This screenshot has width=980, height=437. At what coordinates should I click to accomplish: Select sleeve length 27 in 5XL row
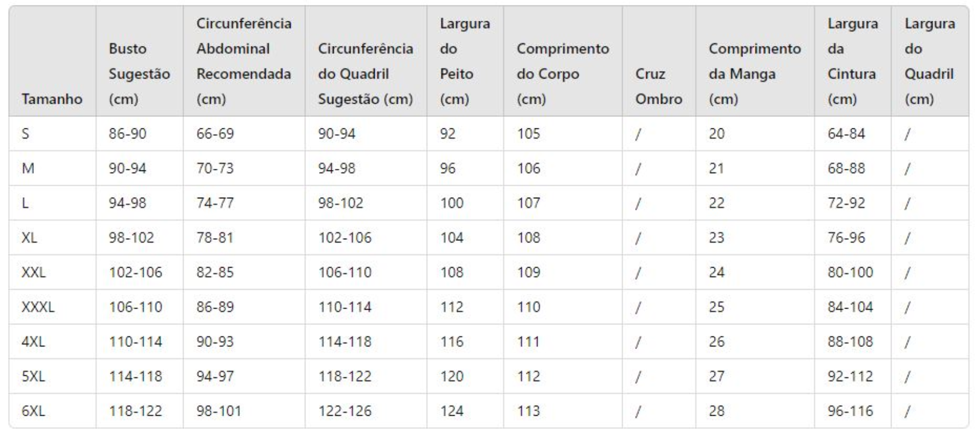717,376
